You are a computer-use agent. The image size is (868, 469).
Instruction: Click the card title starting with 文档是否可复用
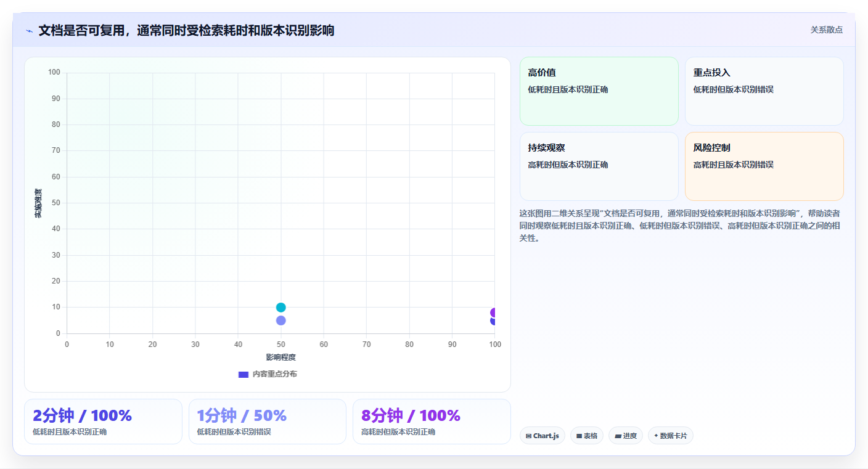[x=186, y=30]
